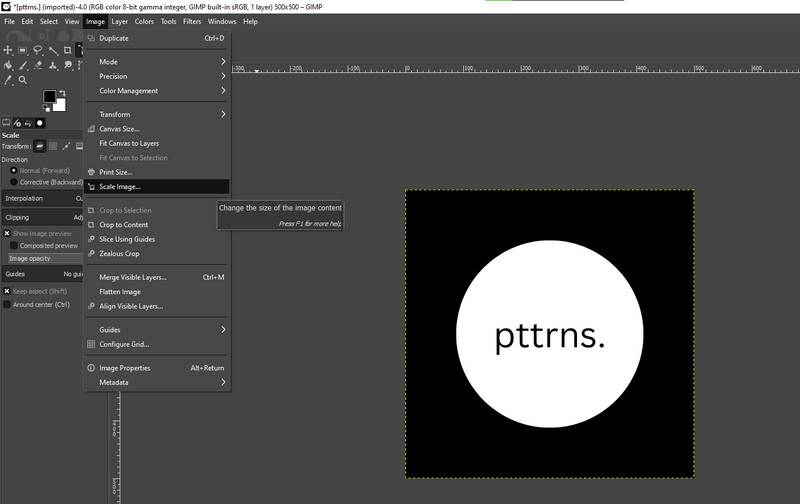
Task: Select the Free Select lasso tool
Action: pyautogui.click(x=38, y=50)
